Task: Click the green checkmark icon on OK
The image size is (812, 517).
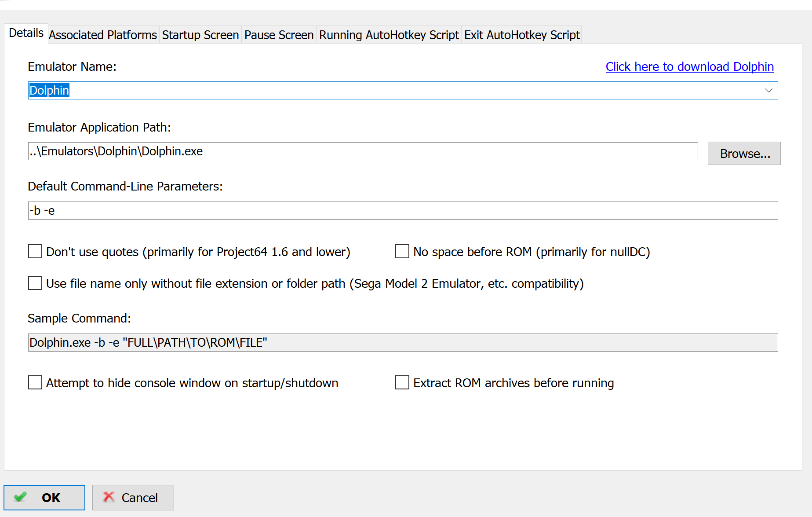Action: pyautogui.click(x=20, y=497)
